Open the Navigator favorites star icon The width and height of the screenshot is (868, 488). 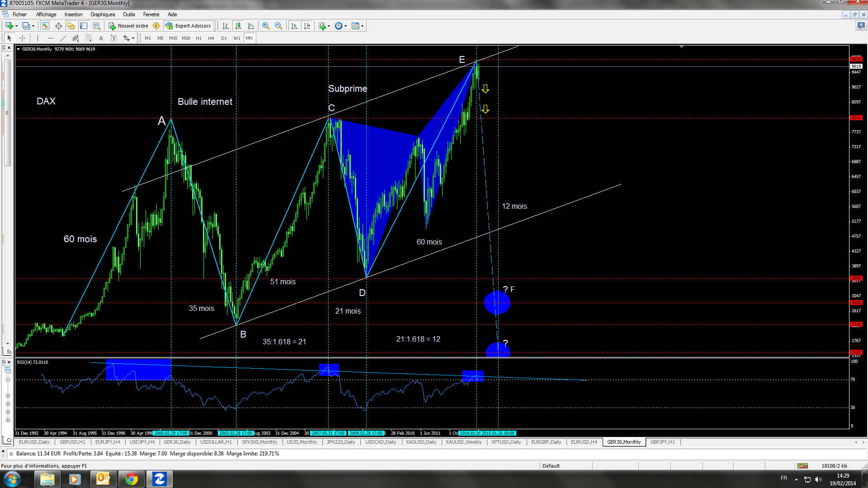(x=71, y=26)
